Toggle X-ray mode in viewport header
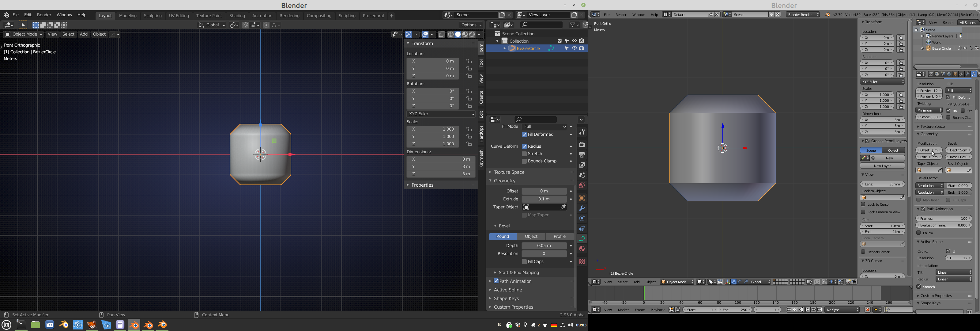Screen dimensions: 980x331 tap(441, 35)
